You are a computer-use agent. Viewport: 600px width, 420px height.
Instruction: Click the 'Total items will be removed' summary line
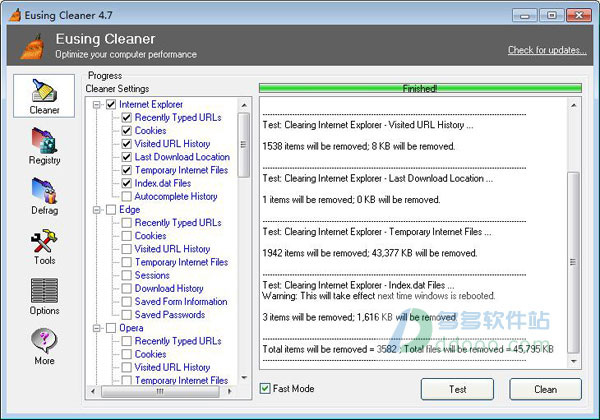tap(408, 349)
